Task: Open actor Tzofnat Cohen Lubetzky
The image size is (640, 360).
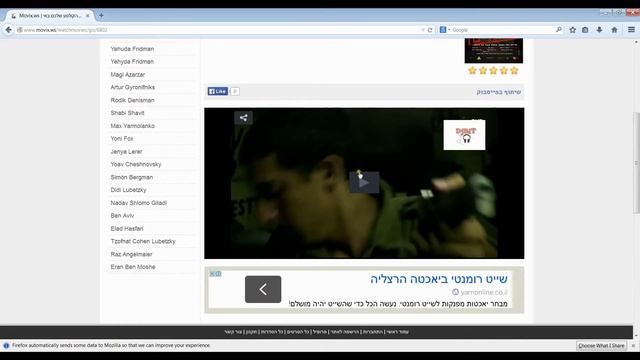Action: coord(143,242)
